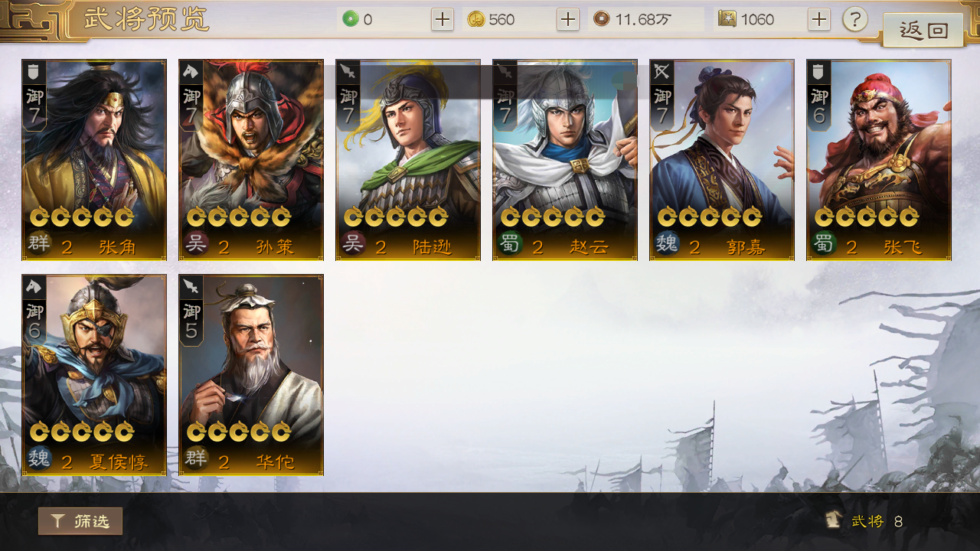This screenshot has height=551, width=980.
Task: Click the copper coin icon showing 11.68万
Action: coord(602,19)
